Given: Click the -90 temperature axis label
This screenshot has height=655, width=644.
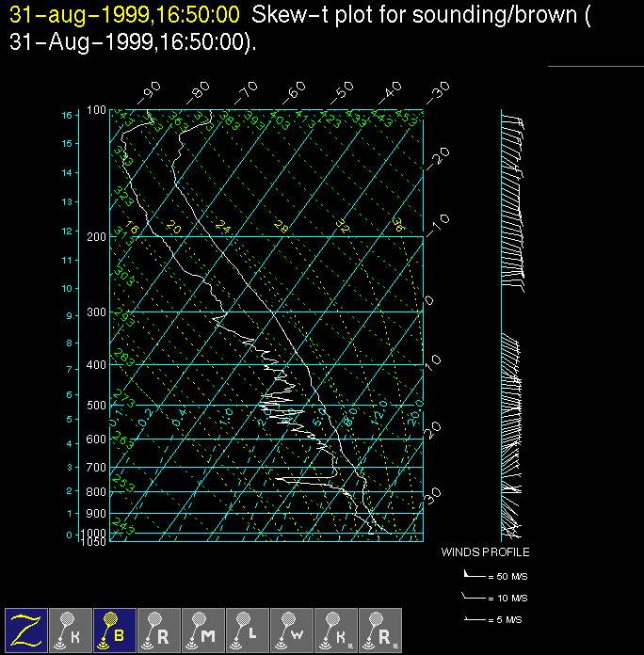Looking at the screenshot, I should point(149,92).
